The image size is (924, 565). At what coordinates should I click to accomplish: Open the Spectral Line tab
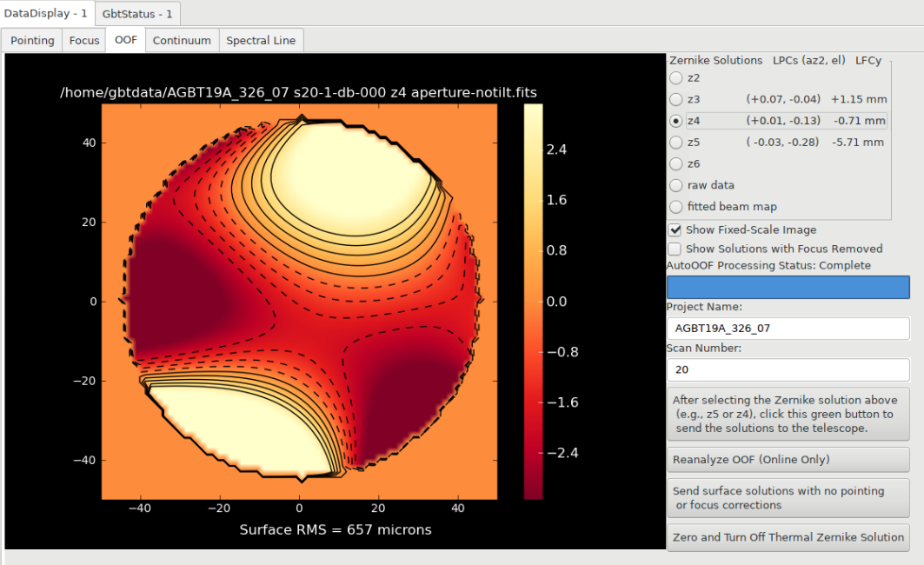[x=261, y=40]
